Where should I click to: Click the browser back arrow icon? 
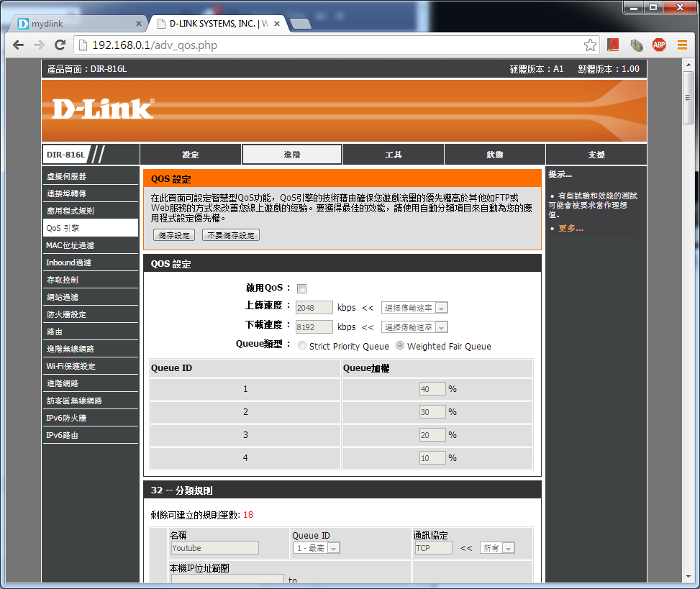(18, 45)
